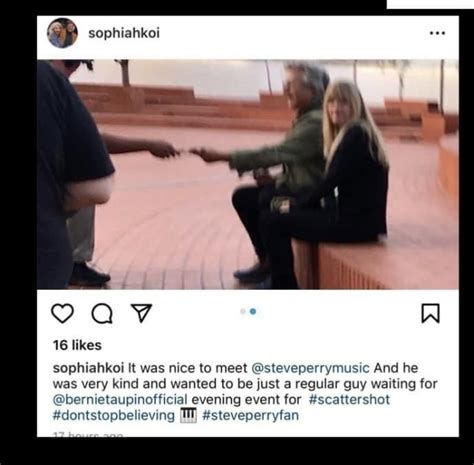
Task: Click the piano keyboard emoji in caption
Action: pyautogui.click(x=188, y=416)
